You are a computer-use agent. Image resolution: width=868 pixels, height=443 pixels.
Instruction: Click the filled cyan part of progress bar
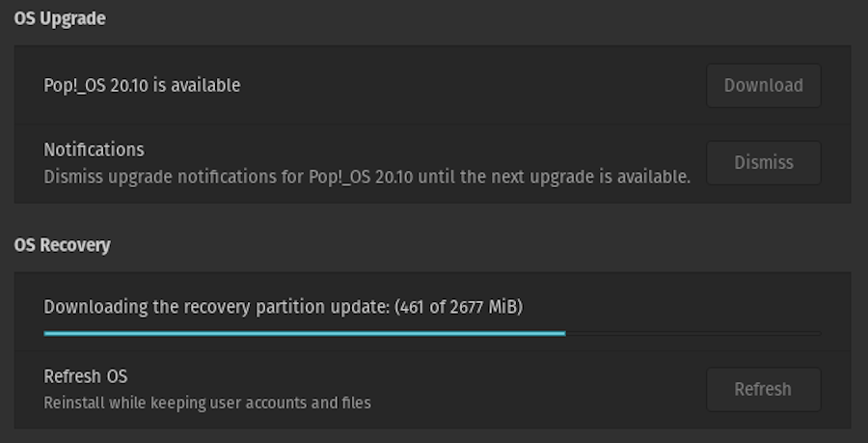(305, 333)
